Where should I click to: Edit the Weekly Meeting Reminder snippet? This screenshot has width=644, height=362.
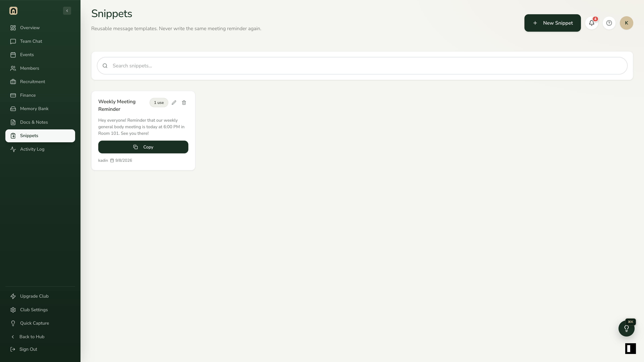point(174,103)
